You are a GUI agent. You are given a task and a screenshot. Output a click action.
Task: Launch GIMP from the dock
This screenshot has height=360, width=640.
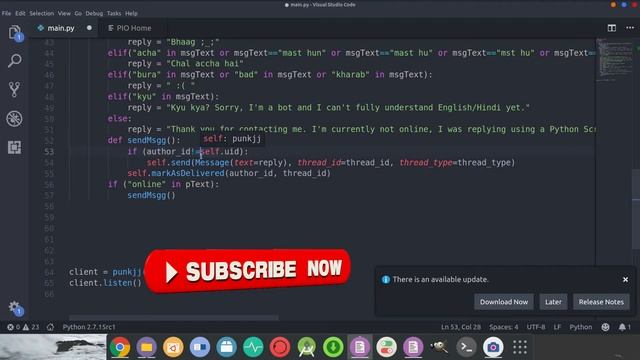tap(440, 347)
